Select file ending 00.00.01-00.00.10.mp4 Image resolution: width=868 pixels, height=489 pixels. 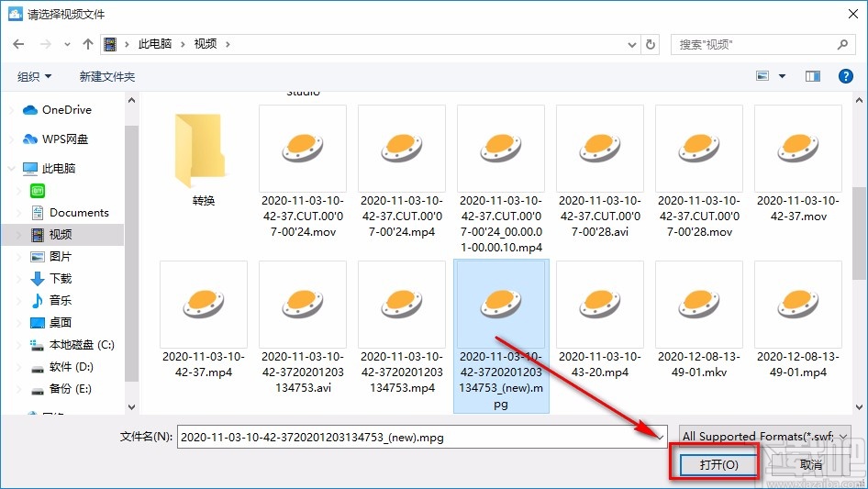501,180
